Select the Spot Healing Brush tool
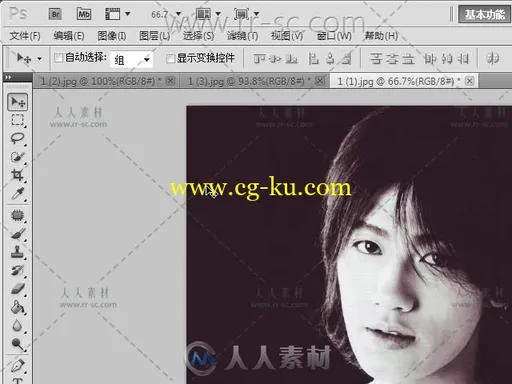The image size is (512, 384). click(18, 216)
